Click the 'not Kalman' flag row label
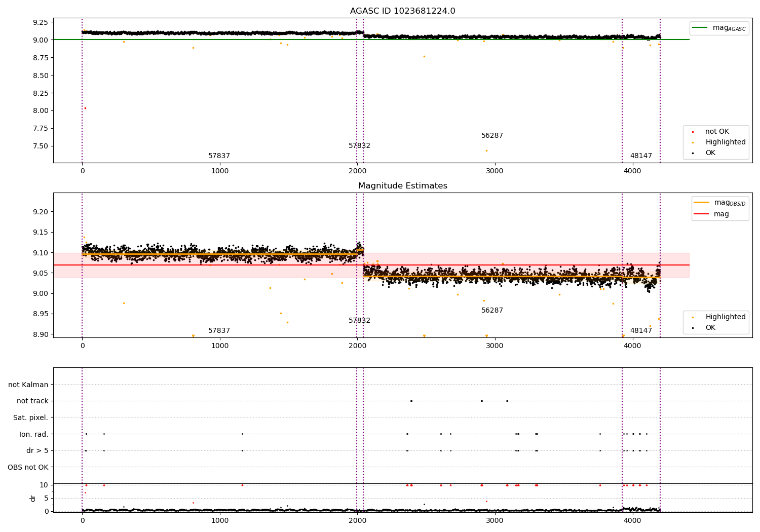This screenshot has width=760, height=532. (x=28, y=385)
